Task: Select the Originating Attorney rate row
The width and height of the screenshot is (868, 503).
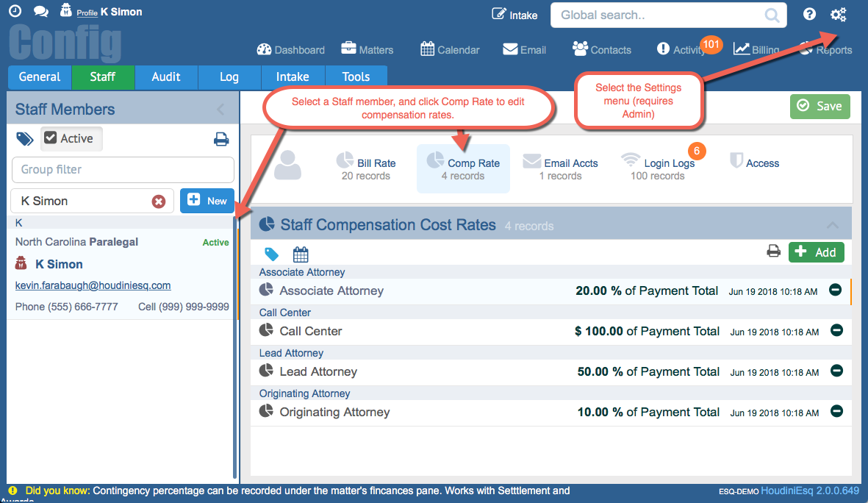Action: point(550,412)
